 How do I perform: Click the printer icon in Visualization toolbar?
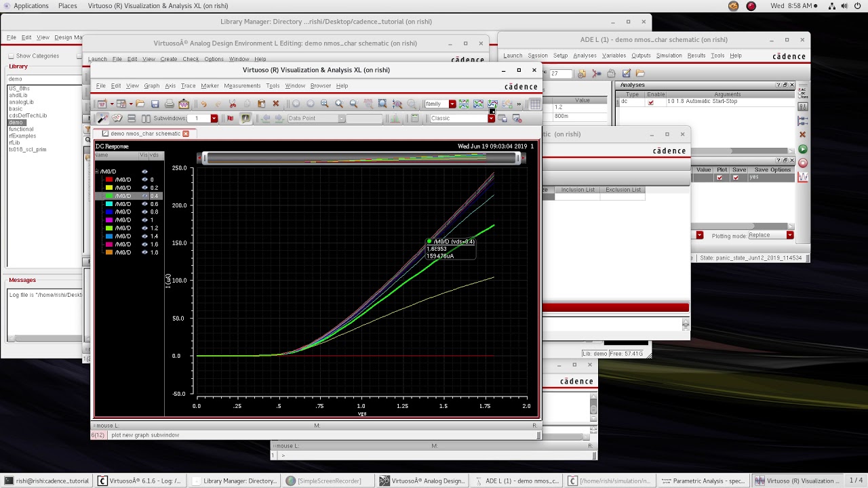coord(170,104)
